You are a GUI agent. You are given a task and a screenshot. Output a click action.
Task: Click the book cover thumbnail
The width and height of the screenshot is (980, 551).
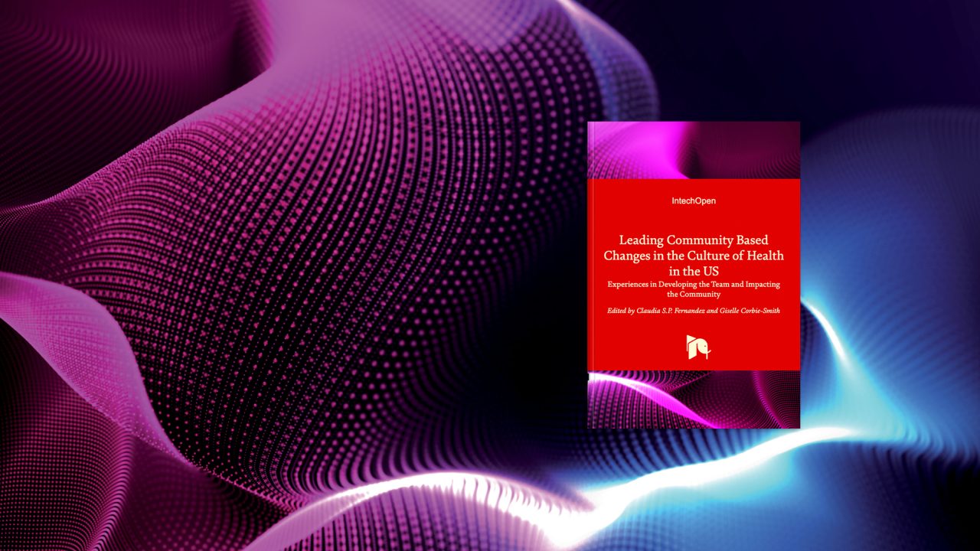point(694,275)
